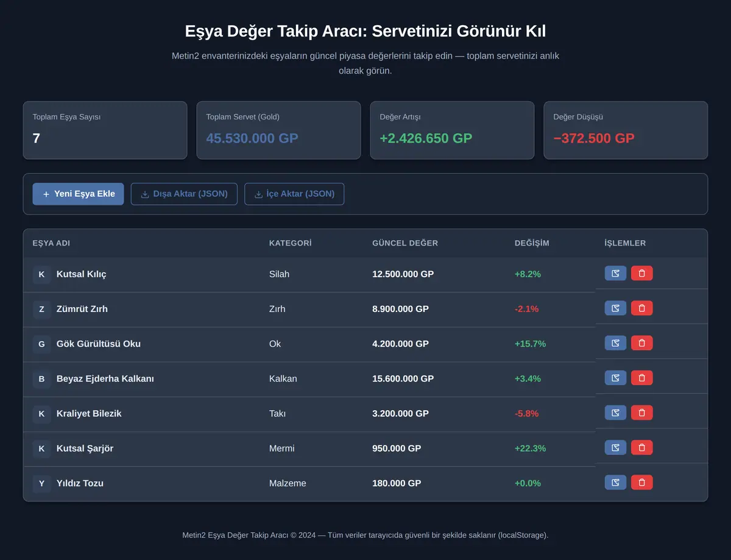Click the +8.2% change value
Screen dimensions: 731x560
[x=528, y=274]
